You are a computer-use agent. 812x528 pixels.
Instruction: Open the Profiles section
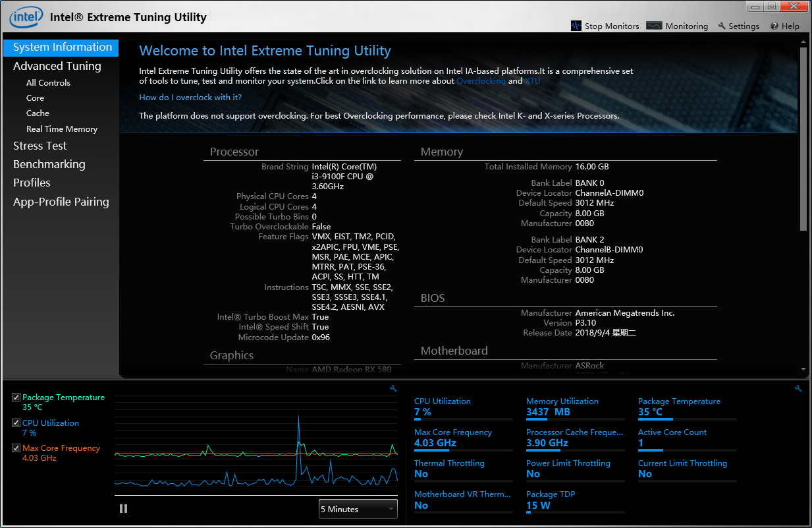pyautogui.click(x=32, y=183)
